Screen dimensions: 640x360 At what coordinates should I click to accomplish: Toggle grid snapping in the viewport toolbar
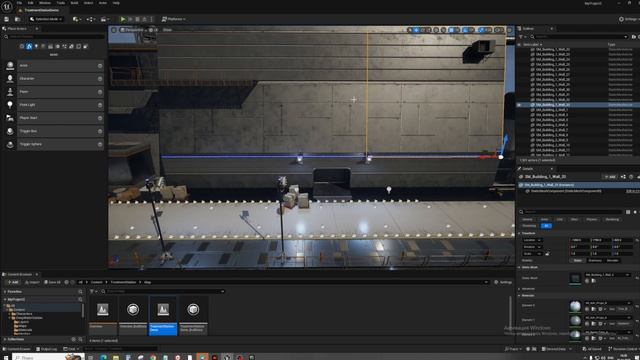(451, 30)
